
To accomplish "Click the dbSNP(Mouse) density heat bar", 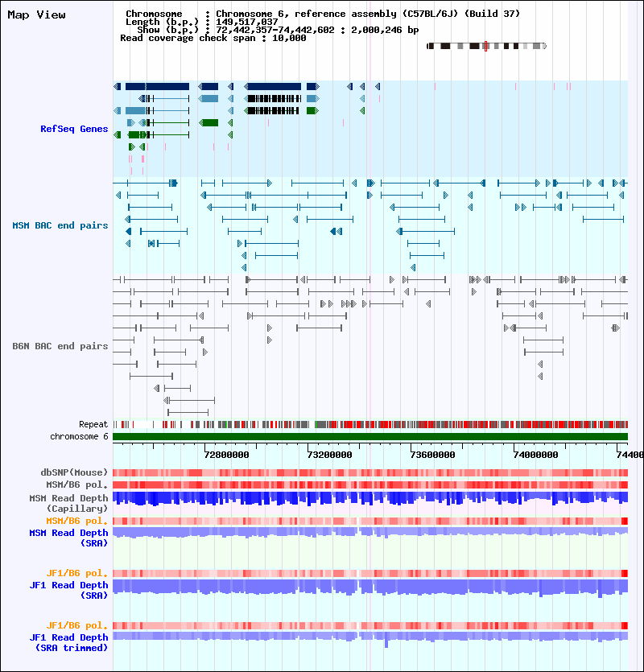I will (x=370, y=472).
